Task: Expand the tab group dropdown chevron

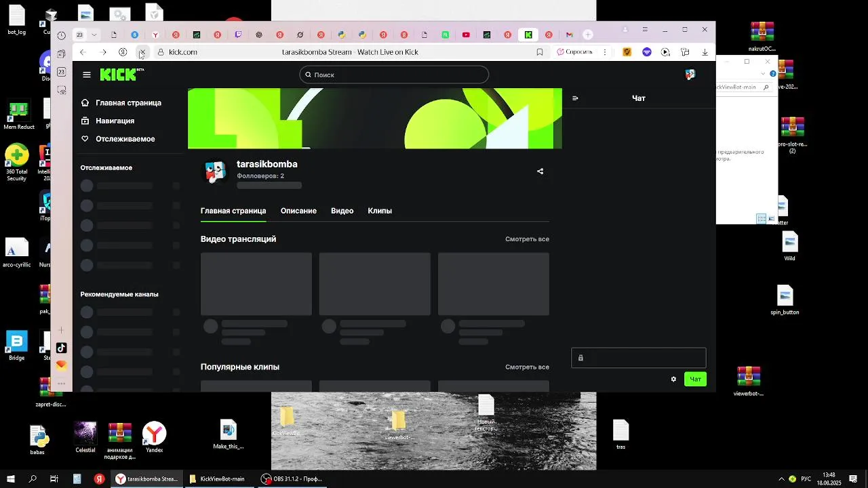Action: click(94, 35)
